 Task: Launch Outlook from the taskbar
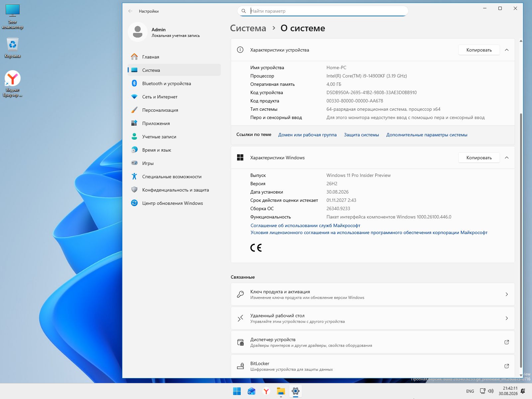point(252,391)
